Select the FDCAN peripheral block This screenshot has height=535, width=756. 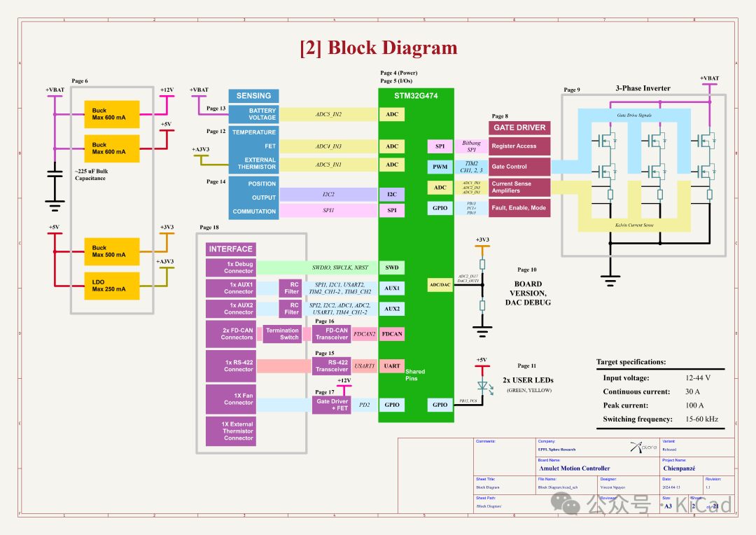pos(391,334)
